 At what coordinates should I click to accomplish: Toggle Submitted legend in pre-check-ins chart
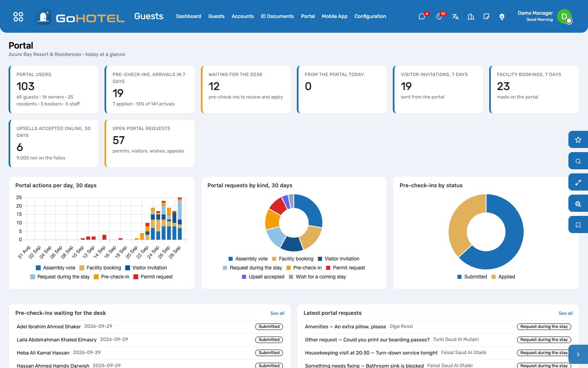pyautogui.click(x=472, y=277)
